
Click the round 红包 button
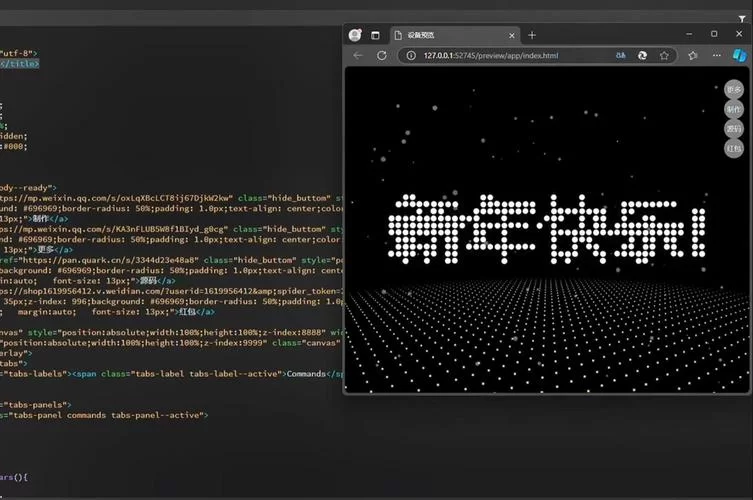[735, 149]
